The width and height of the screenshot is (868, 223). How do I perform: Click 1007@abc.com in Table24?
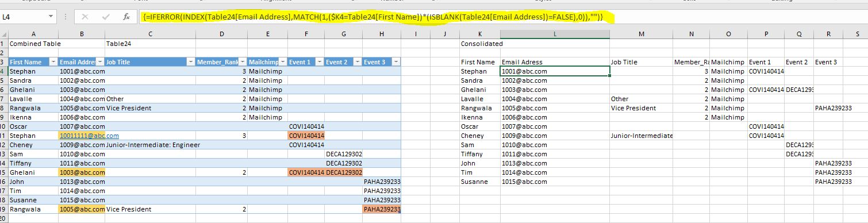click(x=82, y=126)
